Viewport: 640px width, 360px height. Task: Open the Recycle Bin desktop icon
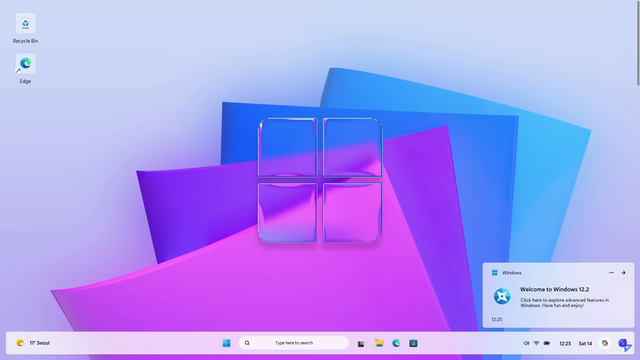pos(25,28)
